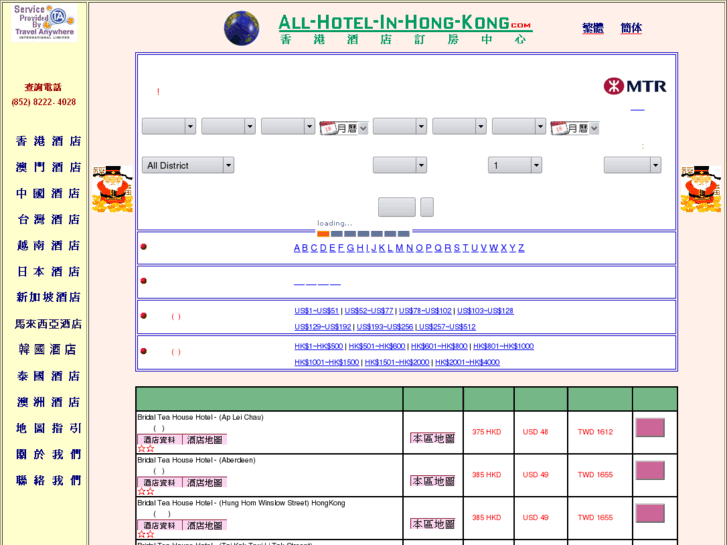
Task: Open 香港酒店 in the sidebar
Action: (x=48, y=141)
